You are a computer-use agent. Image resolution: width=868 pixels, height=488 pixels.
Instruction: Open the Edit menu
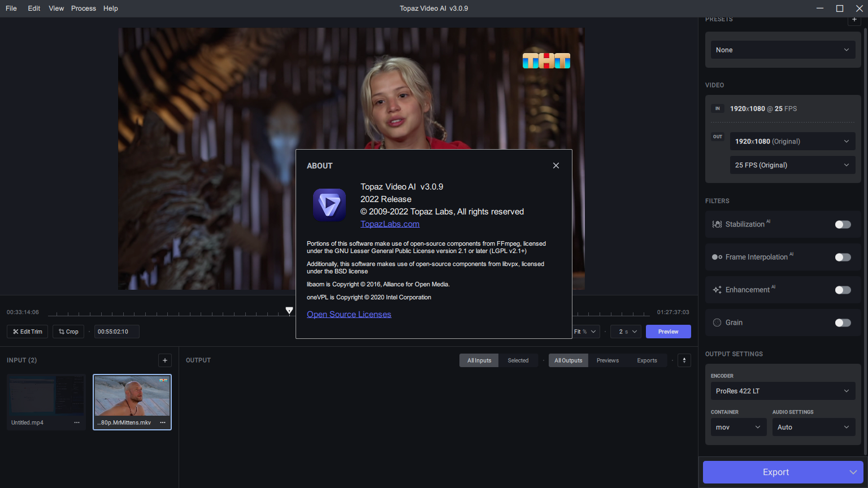34,8
